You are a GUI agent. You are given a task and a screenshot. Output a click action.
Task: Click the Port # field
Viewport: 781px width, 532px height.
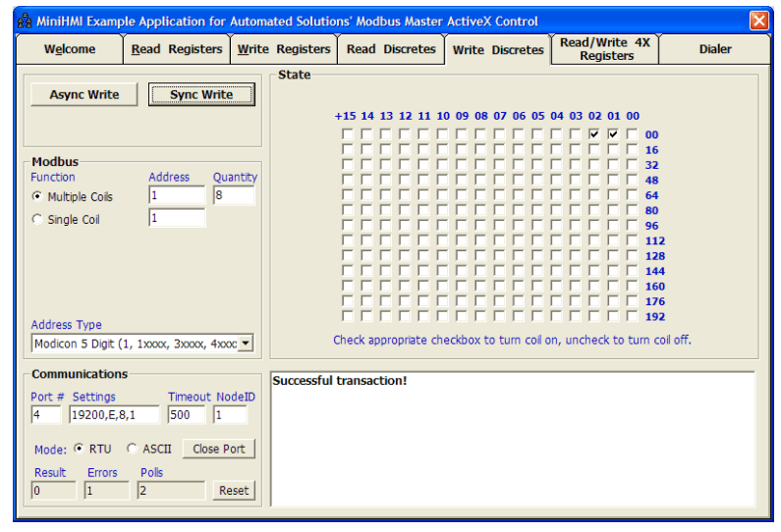[x=46, y=414]
